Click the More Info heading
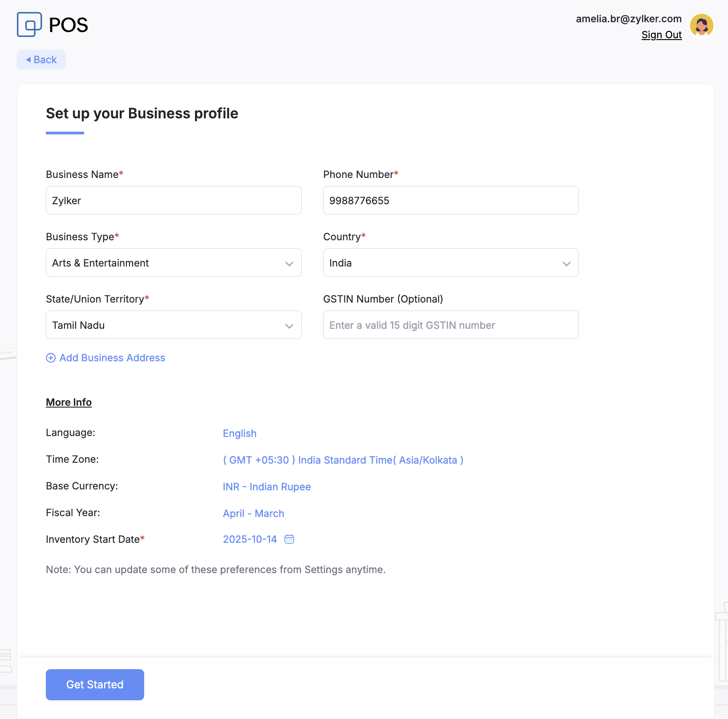The height and width of the screenshot is (719, 728). [x=69, y=402]
